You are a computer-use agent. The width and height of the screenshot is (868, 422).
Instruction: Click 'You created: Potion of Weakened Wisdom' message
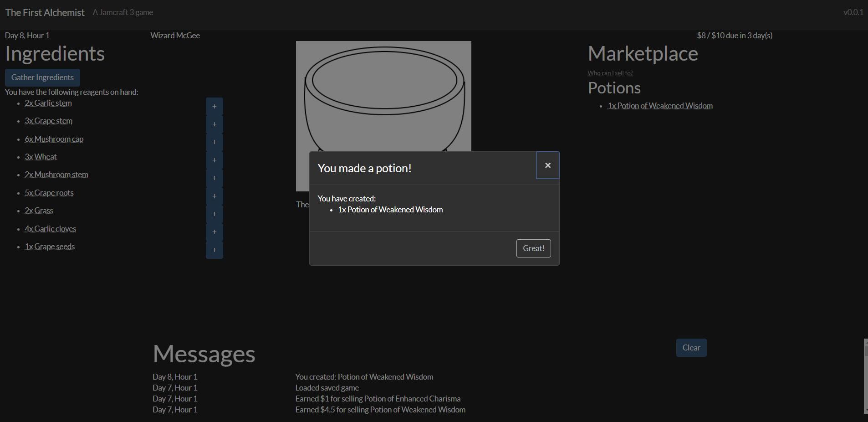point(364,377)
